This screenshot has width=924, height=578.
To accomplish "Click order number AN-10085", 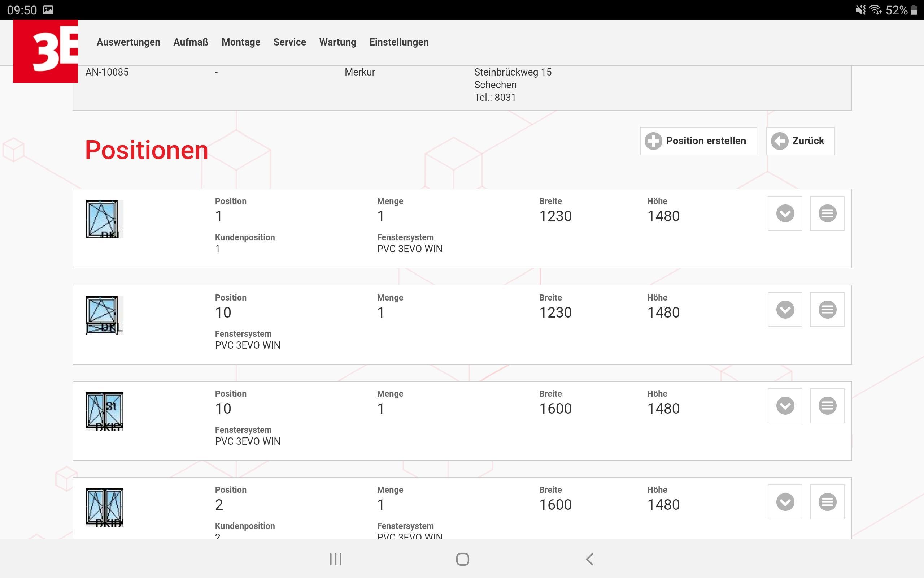I will tap(107, 72).
